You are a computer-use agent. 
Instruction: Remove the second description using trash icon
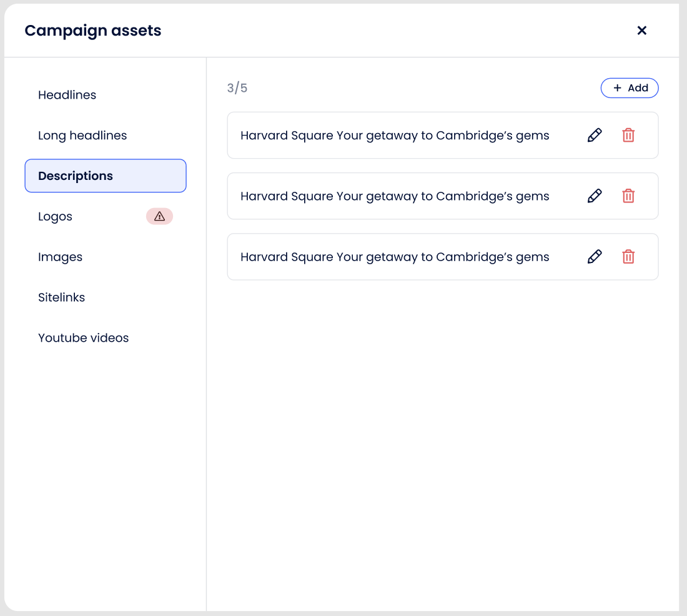pos(628,196)
